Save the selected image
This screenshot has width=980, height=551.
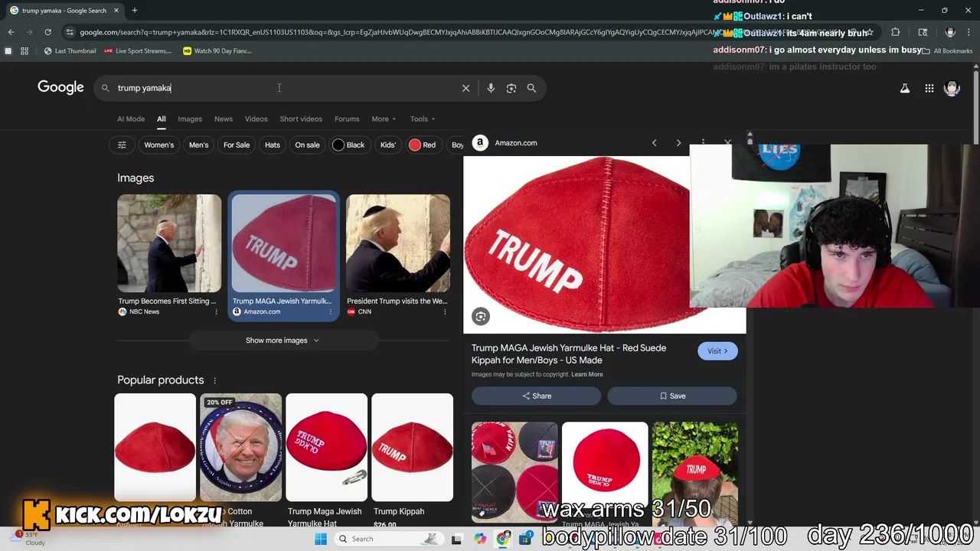pos(672,396)
